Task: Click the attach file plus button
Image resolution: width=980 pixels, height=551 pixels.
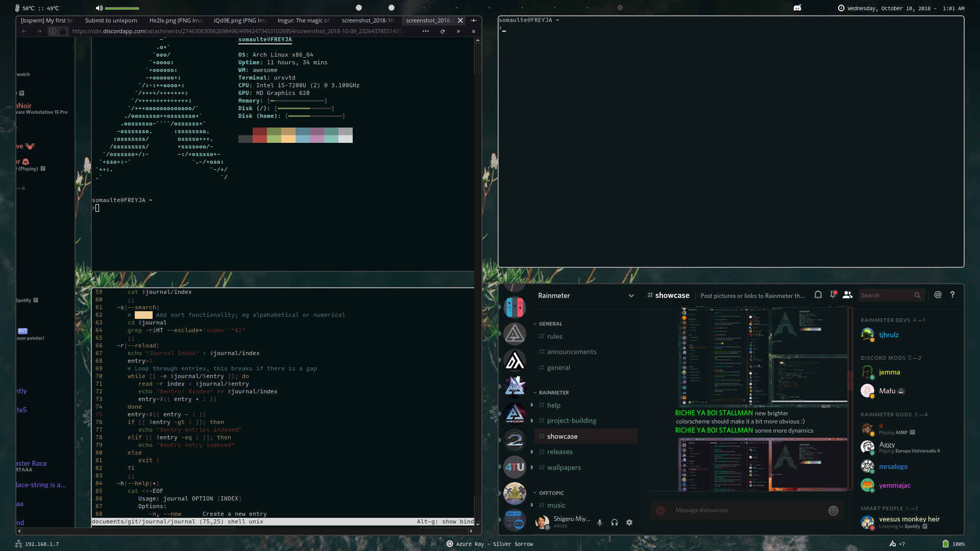Action: pyautogui.click(x=660, y=511)
